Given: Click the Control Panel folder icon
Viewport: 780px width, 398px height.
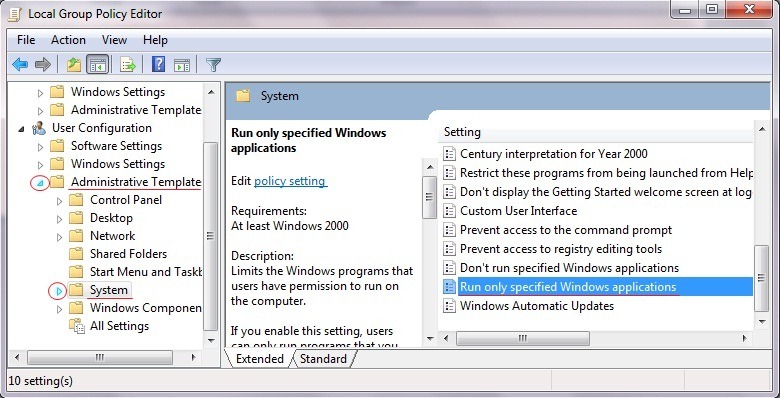Looking at the screenshot, I should click(76, 200).
